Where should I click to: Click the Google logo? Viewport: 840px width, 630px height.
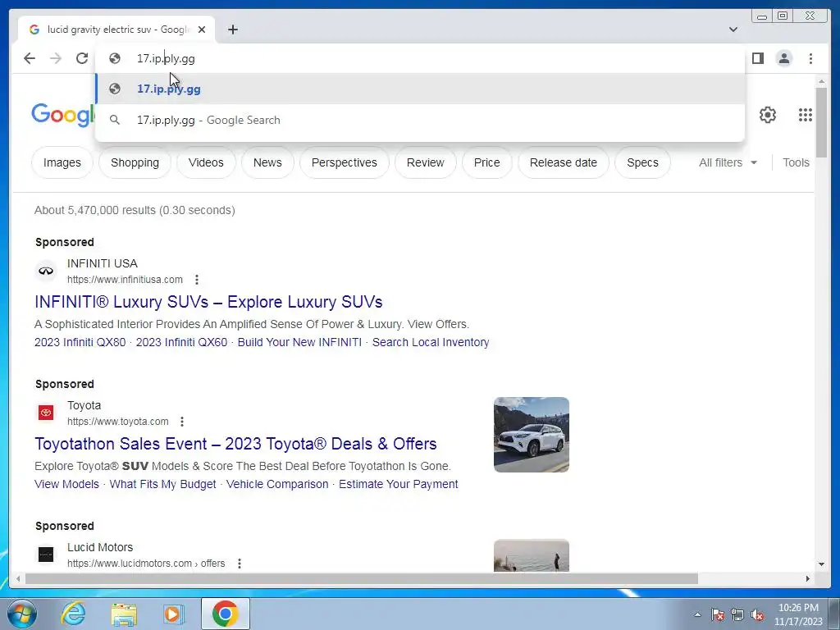(63, 115)
